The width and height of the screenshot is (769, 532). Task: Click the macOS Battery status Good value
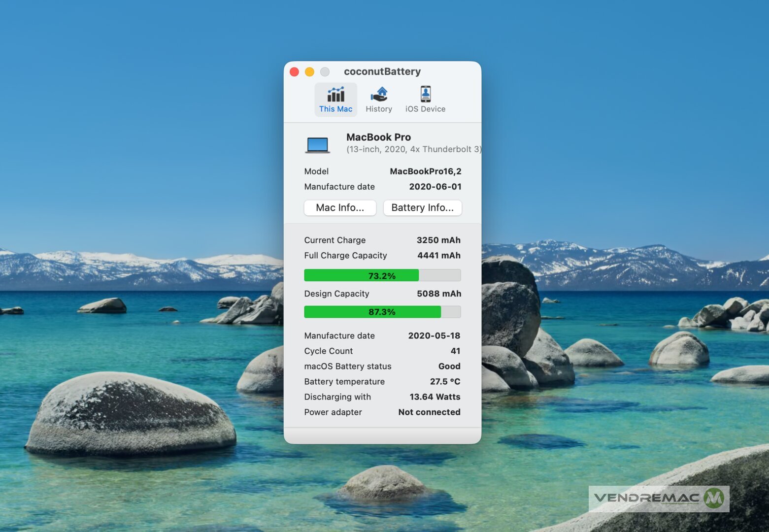pos(449,366)
